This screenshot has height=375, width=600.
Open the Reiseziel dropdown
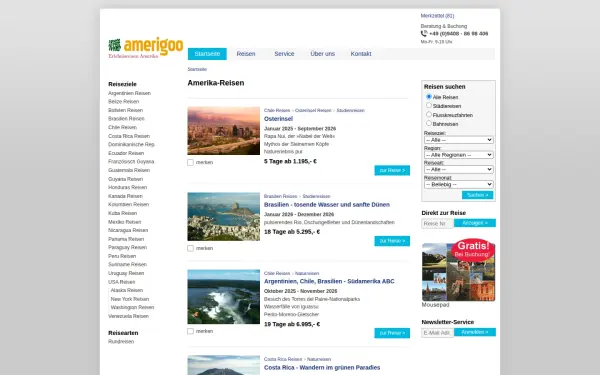coord(458,140)
